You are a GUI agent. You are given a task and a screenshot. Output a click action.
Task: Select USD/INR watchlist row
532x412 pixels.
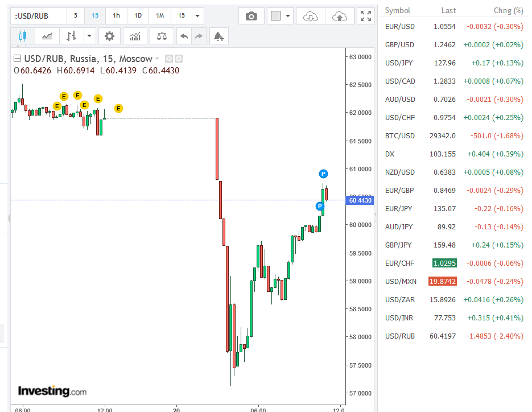(454, 318)
